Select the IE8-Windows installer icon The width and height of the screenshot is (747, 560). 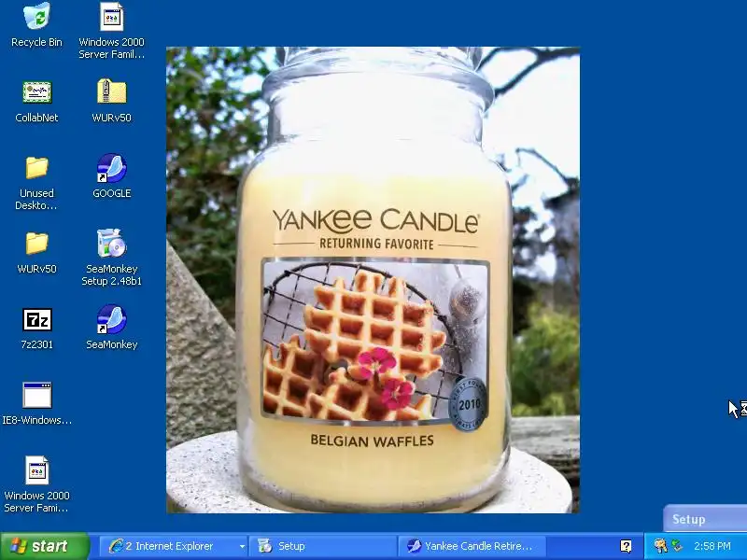(36, 395)
